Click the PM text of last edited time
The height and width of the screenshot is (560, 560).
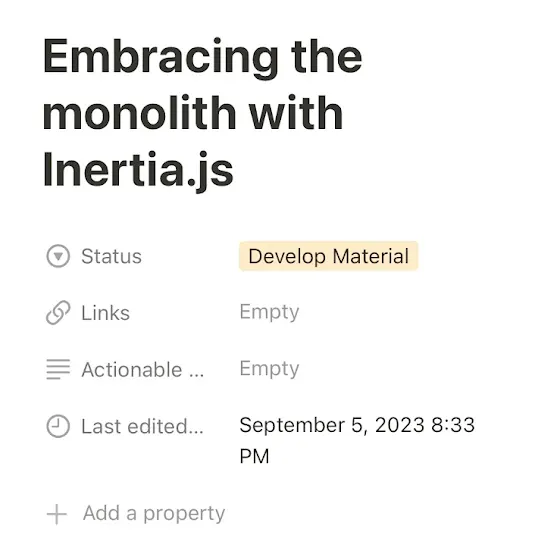point(254,456)
